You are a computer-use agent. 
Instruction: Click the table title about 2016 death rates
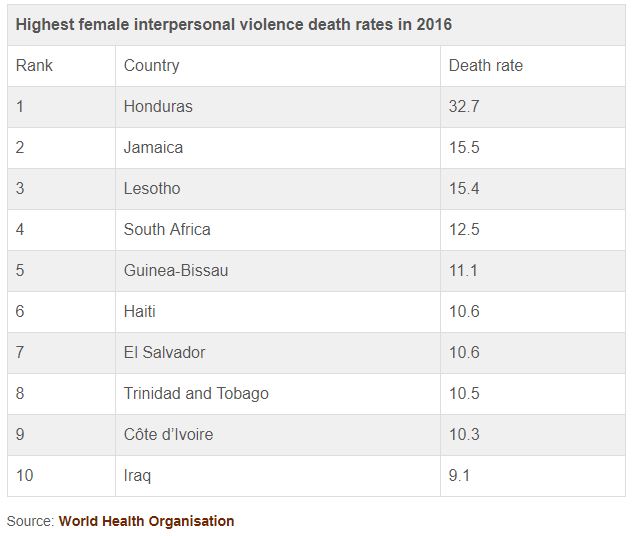pos(234,24)
